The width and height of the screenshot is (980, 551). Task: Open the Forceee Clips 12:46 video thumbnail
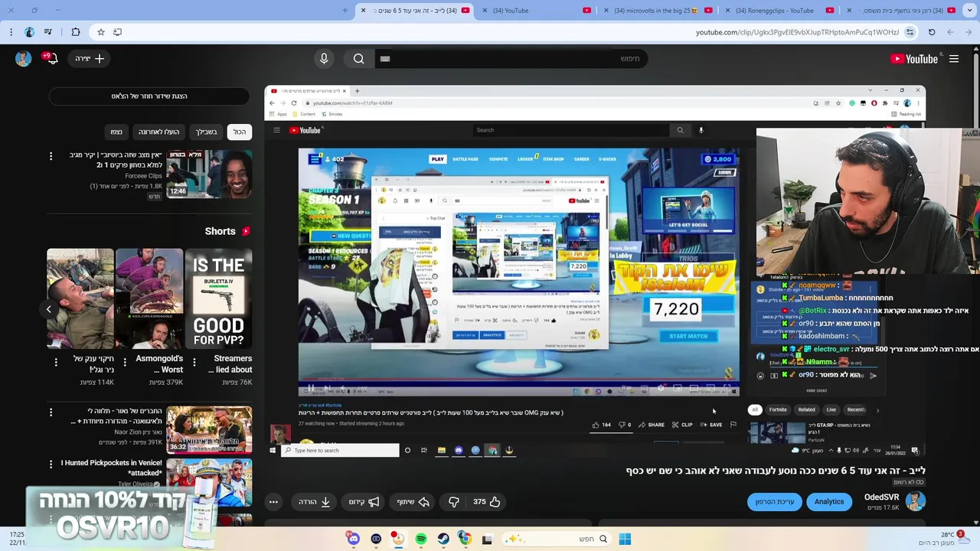[209, 174]
